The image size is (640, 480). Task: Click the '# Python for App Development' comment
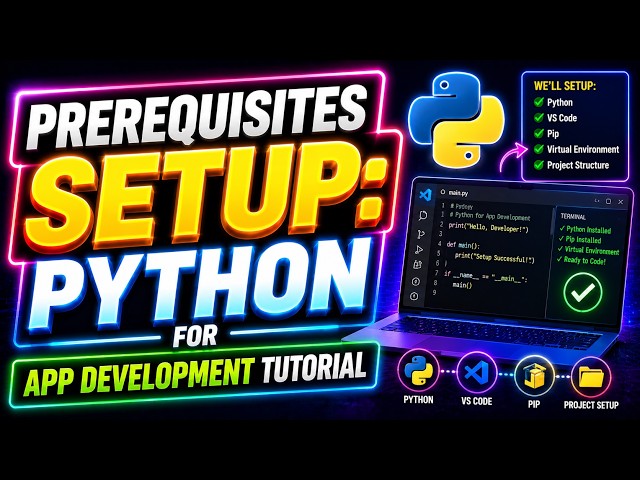pos(490,216)
